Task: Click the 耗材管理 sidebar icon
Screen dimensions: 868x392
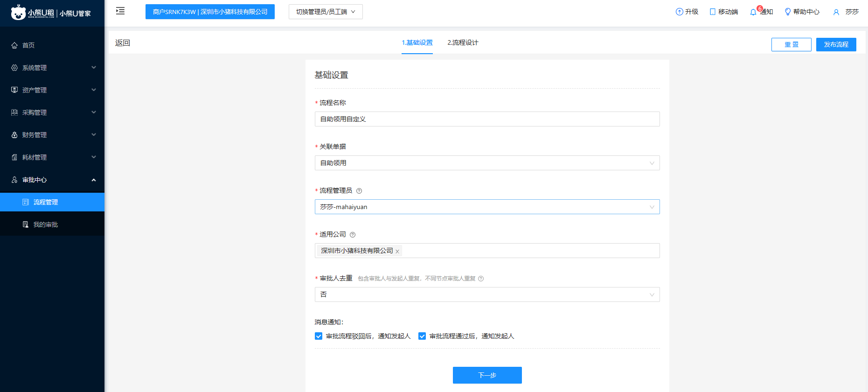Action: coord(14,157)
